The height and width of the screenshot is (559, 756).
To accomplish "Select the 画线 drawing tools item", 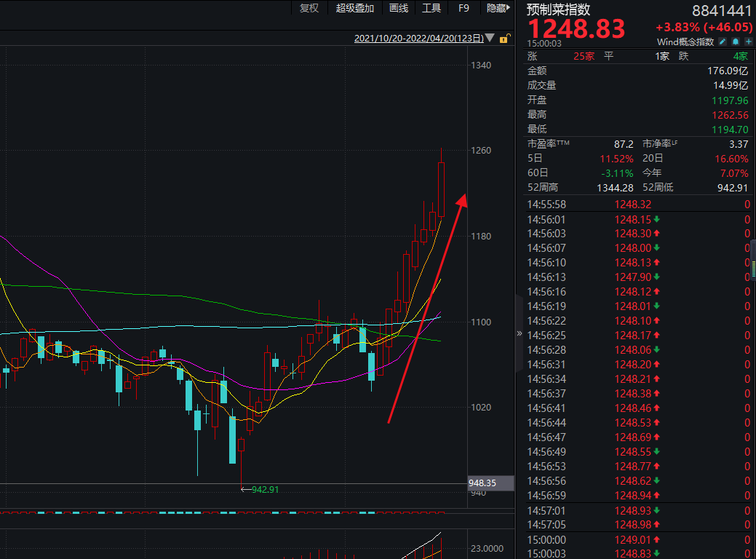I will coord(399,8).
